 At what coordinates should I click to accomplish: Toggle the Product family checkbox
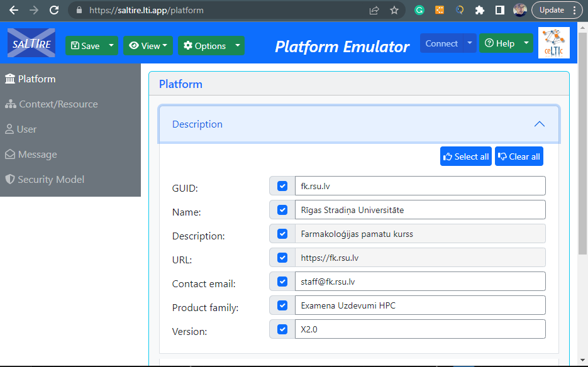282,305
